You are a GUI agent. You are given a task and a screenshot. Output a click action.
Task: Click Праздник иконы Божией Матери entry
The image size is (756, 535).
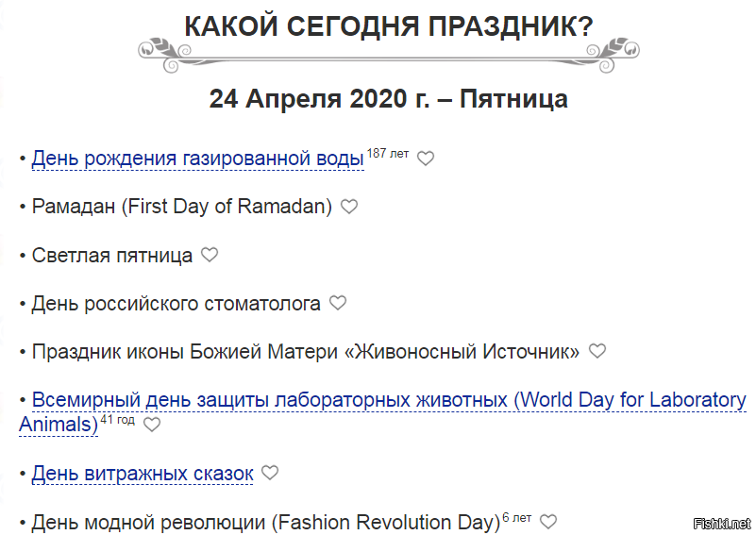point(306,352)
